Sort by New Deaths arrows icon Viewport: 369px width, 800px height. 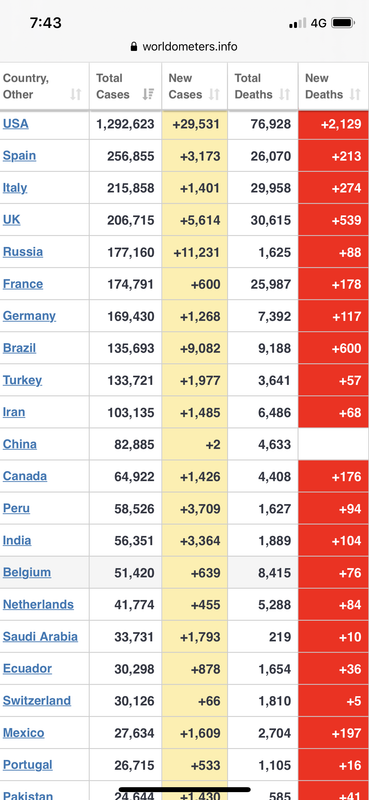(355, 94)
